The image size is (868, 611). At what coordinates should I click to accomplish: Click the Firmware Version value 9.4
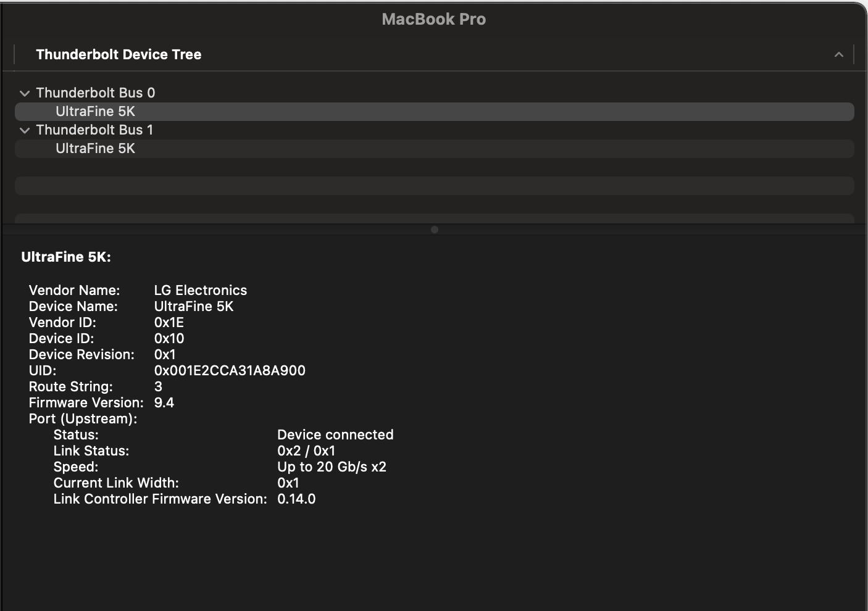coord(164,402)
